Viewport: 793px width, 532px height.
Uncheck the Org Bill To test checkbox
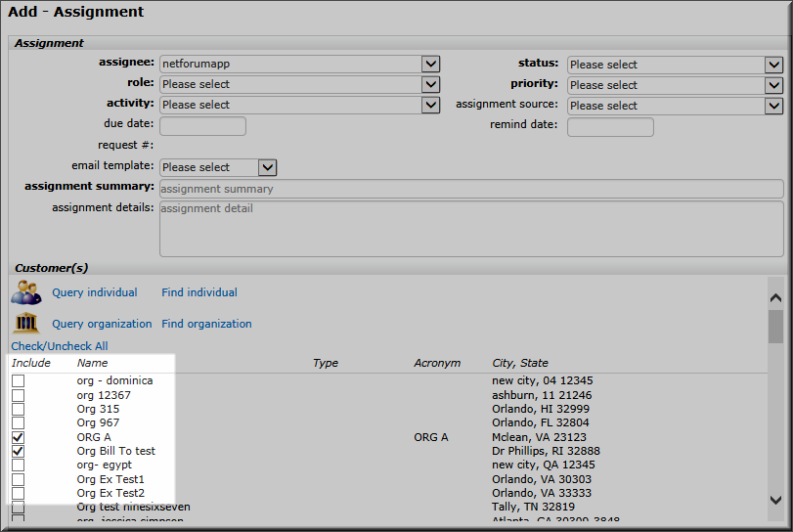pyautogui.click(x=18, y=451)
